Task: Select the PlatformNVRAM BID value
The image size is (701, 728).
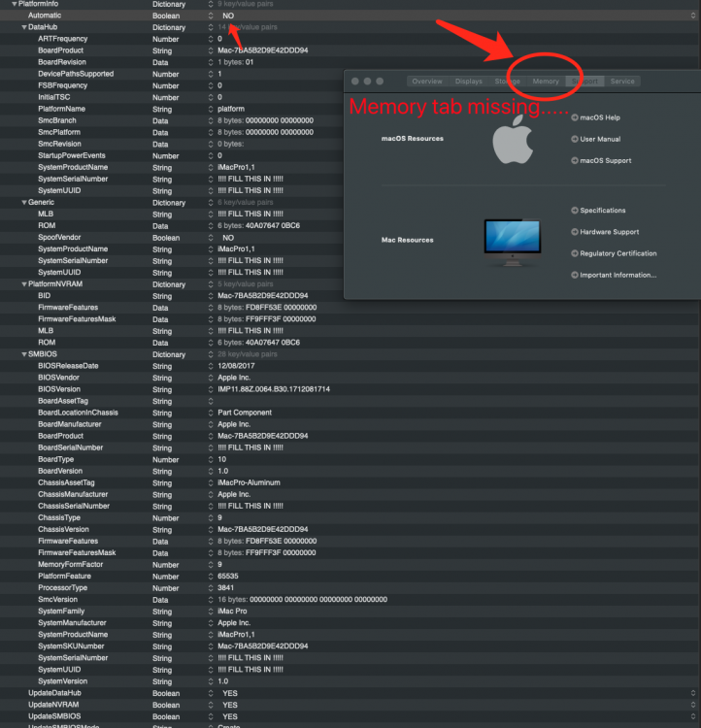Action: 263,296
